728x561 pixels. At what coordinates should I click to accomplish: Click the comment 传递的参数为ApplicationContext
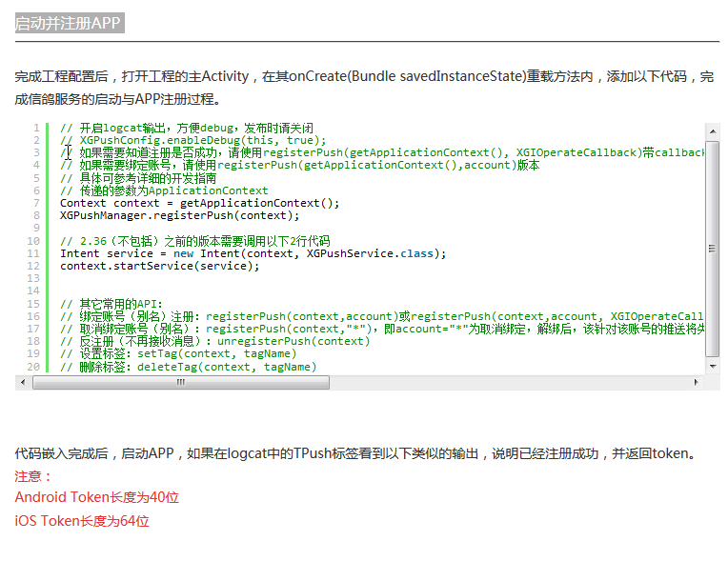point(164,190)
